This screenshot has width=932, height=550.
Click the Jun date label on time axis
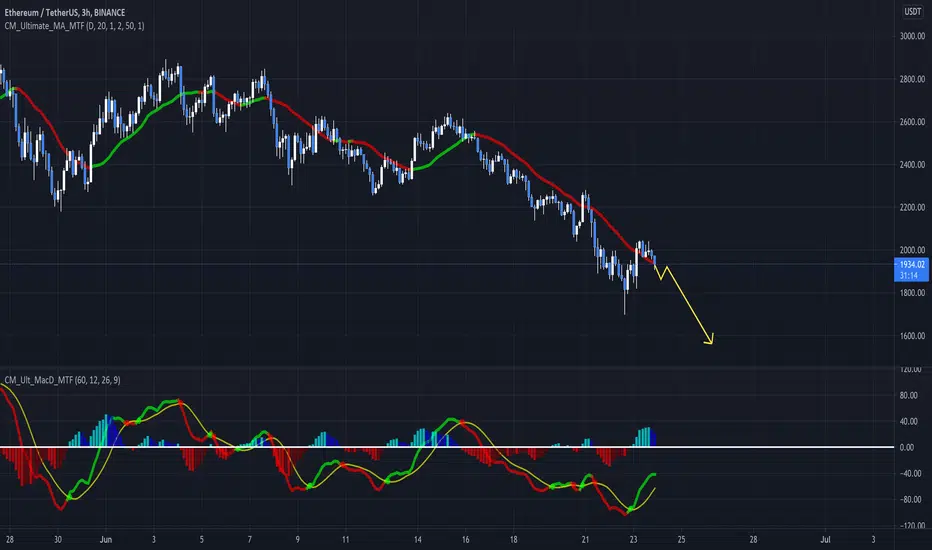(106, 540)
